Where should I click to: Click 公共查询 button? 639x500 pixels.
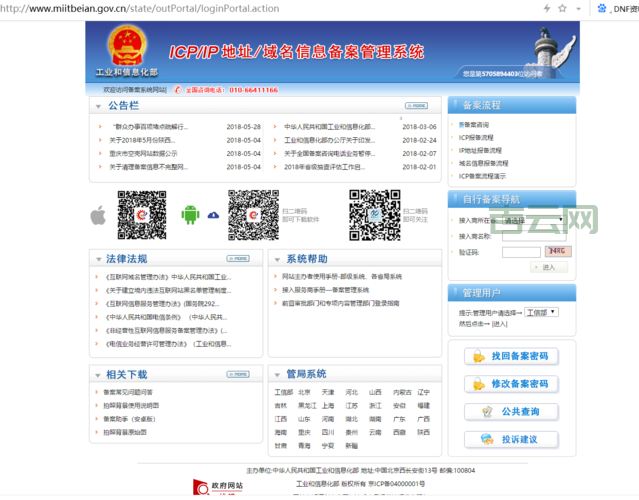point(511,412)
